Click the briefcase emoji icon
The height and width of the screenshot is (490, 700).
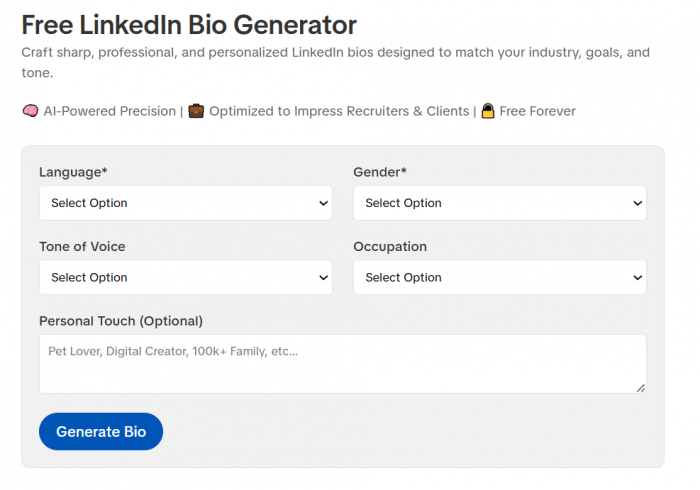196,111
